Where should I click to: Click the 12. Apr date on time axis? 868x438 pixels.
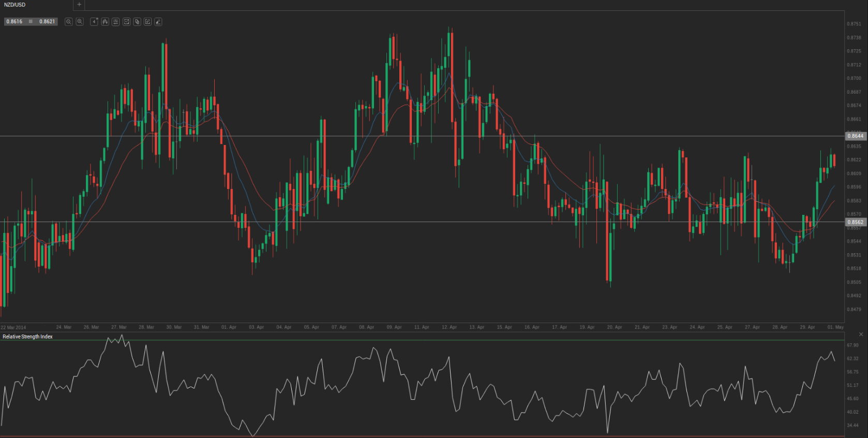(x=449, y=327)
